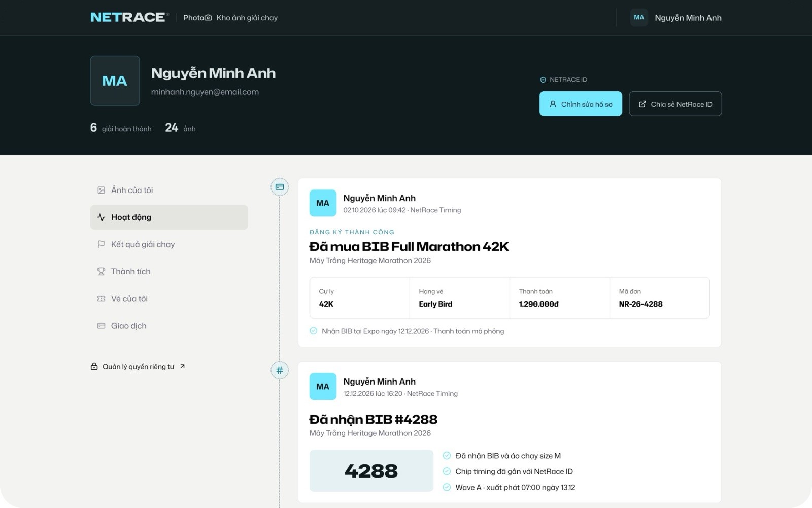This screenshot has width=812, height=508.
Task: Click email minhanh.nguyen@email.com
Action: click(205, 92)
